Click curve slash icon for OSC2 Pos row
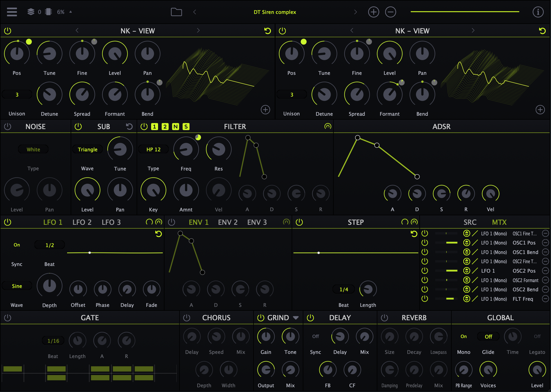The image size is (551, 392). pyautogui.click(x=475, y=271)
